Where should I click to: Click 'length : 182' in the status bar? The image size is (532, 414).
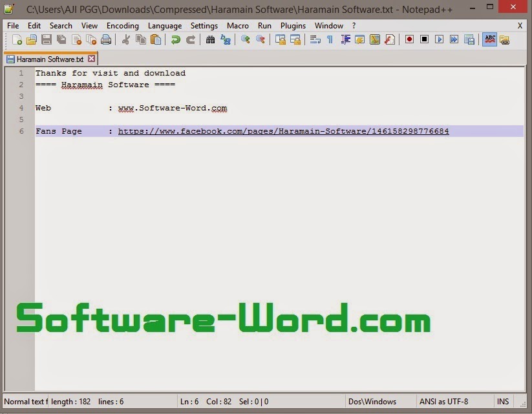pyautogui.click(x=71, y=402)
